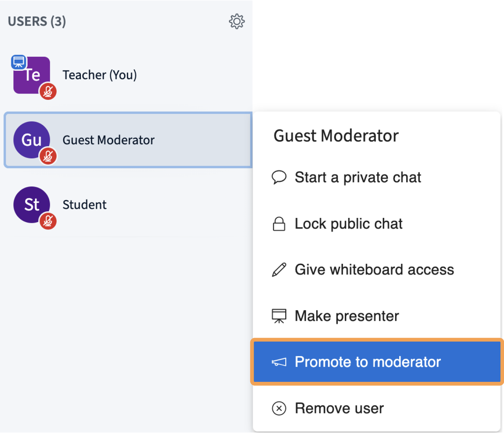Click the megaphone promote icon
The width and height of the screenshot is (504, 433).
279,362
